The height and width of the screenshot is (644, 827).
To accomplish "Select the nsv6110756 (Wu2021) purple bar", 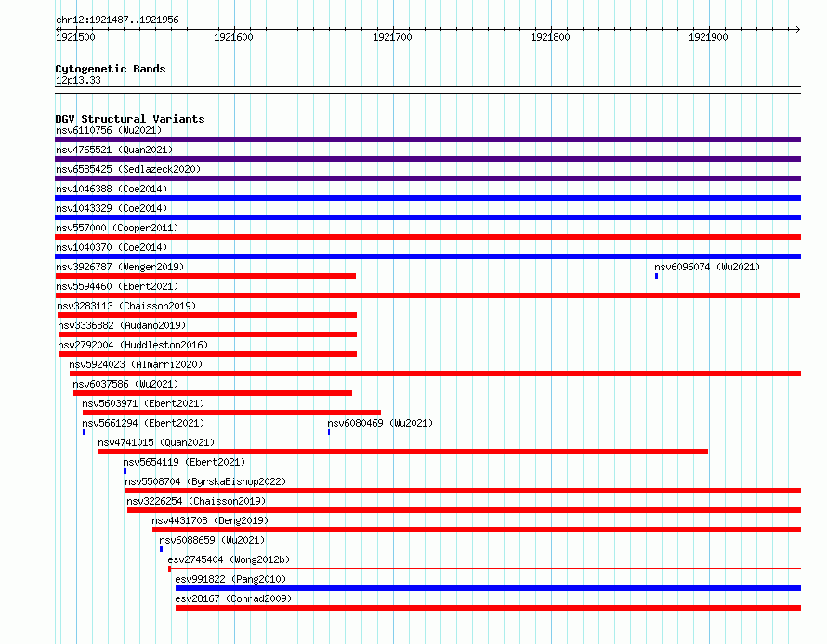I will coord(427,139).
